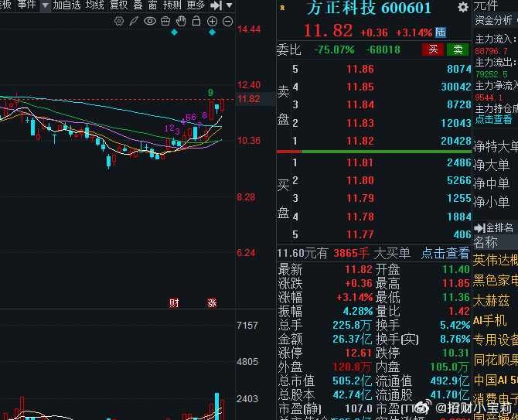Zoom out with the minus circle icon
Viewport: 518px width, 420px height.
click(227, 22)
